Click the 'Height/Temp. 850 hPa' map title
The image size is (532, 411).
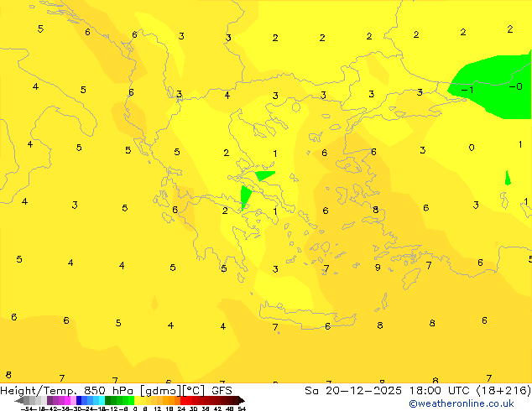point(66,391)
